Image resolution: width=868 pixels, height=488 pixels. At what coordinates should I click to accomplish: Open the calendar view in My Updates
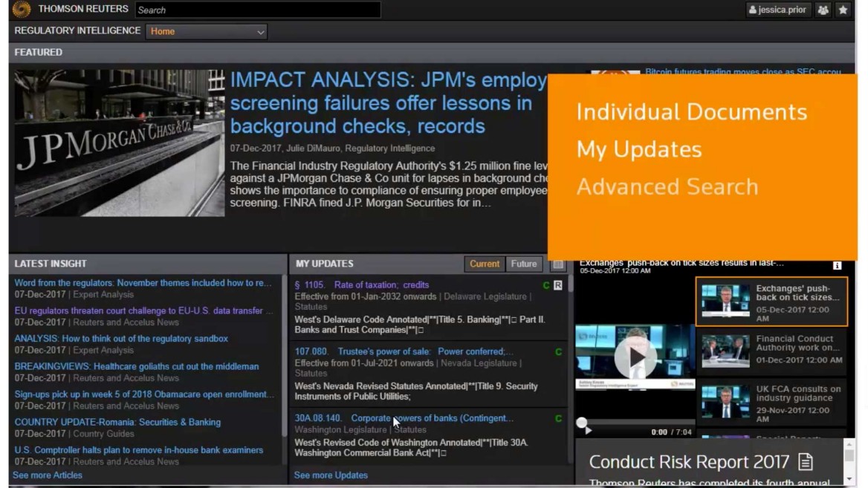click(557, 264)
